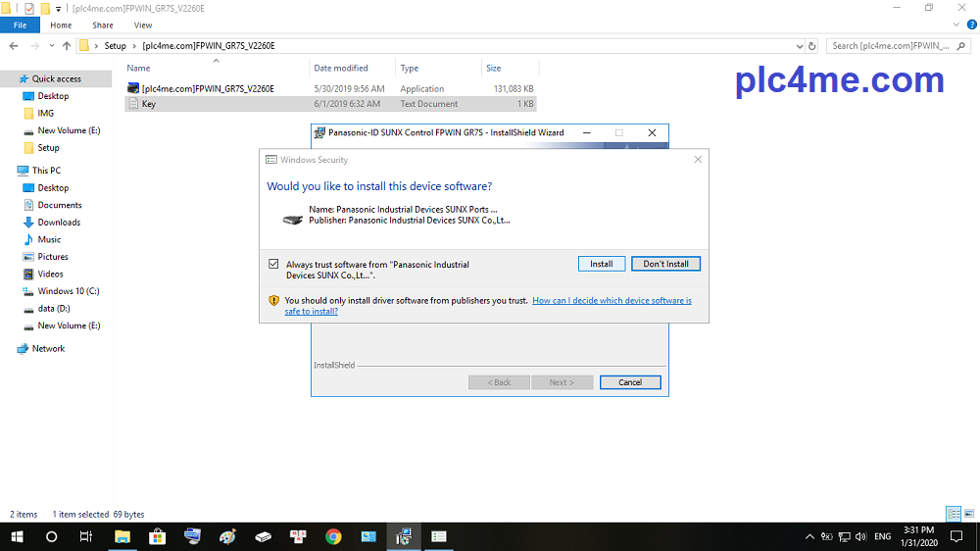980x551 pixels.
Task: Click the Up arrow navigation button
Action: pos(67,45)
